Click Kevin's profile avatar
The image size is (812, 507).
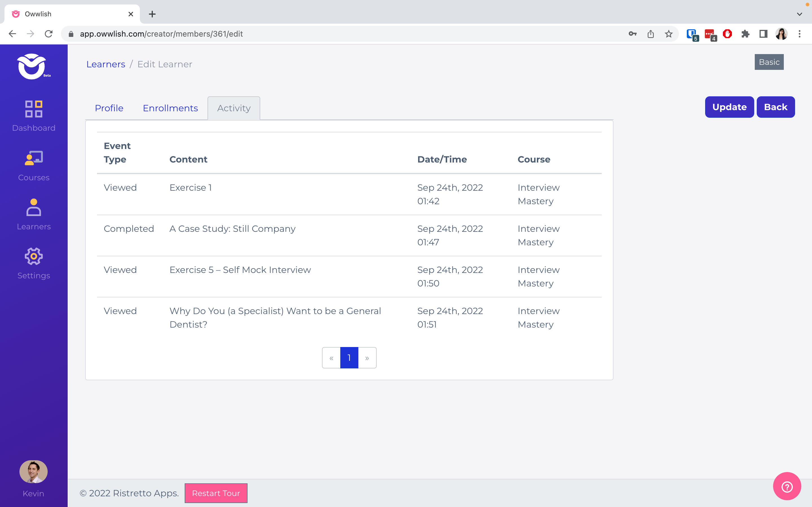pos(34,472)
